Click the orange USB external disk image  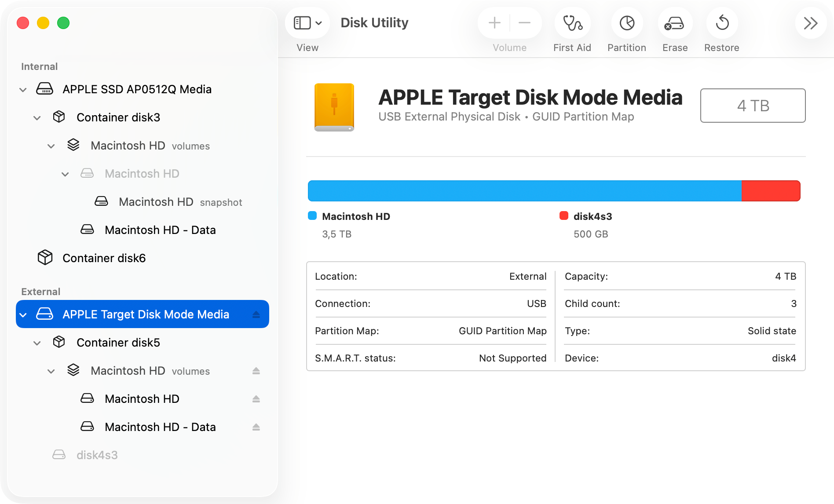coord(334,107)
